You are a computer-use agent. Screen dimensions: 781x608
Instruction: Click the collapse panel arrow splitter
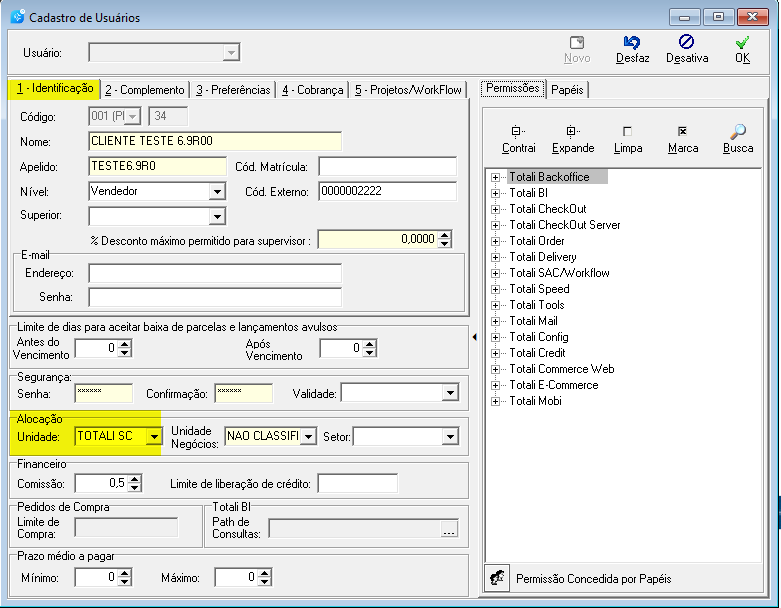point(474,337)
